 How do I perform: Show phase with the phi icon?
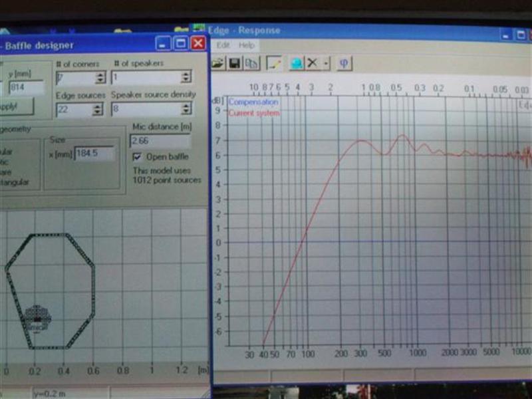tap(344, 63)
